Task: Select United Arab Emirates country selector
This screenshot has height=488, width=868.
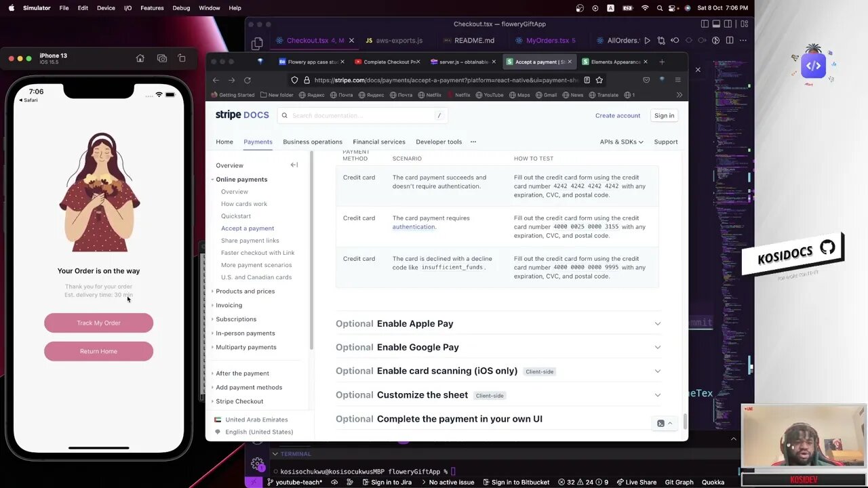Action: (252, 420)
